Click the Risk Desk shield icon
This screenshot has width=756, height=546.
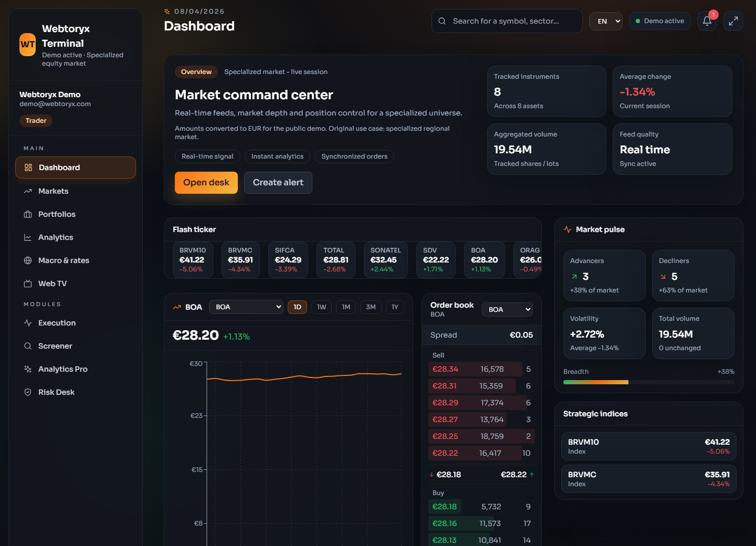[28, 392]
